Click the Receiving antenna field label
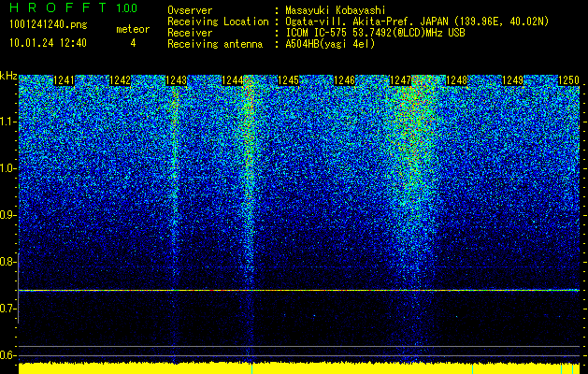Image resolution: width=588 pixels, height=374 pixels. click(x=215, y=44)
